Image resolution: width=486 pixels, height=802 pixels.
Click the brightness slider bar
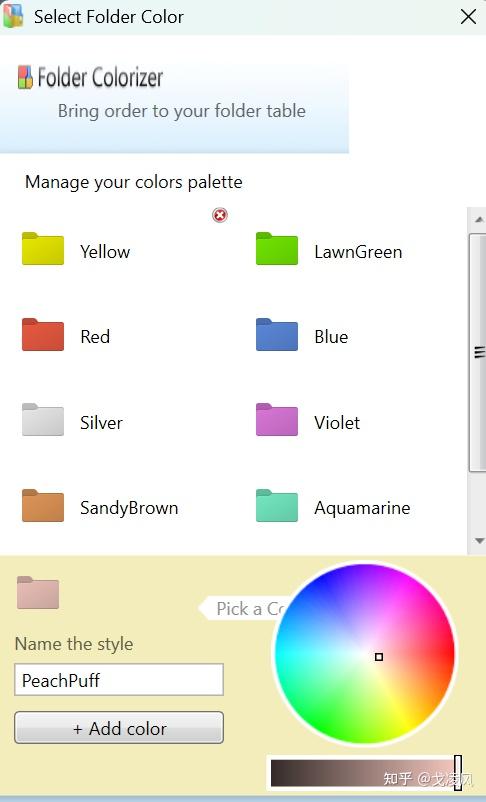[x=366, y=772]
